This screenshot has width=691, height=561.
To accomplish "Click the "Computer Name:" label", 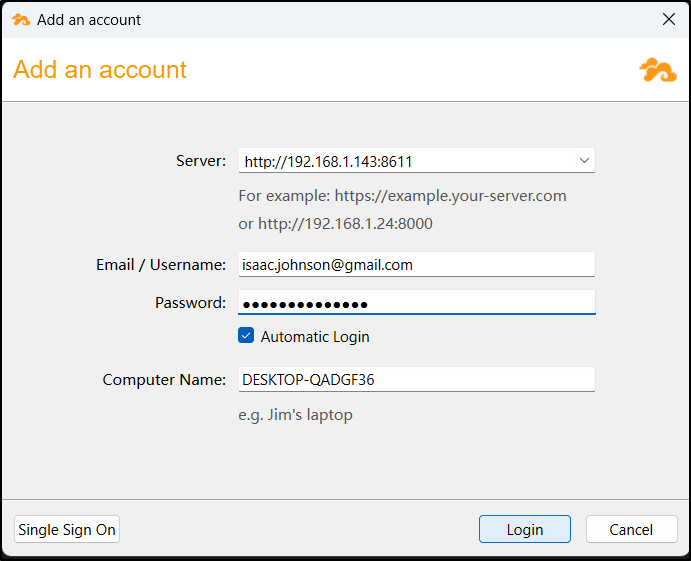I will click(x=164, y=380).
